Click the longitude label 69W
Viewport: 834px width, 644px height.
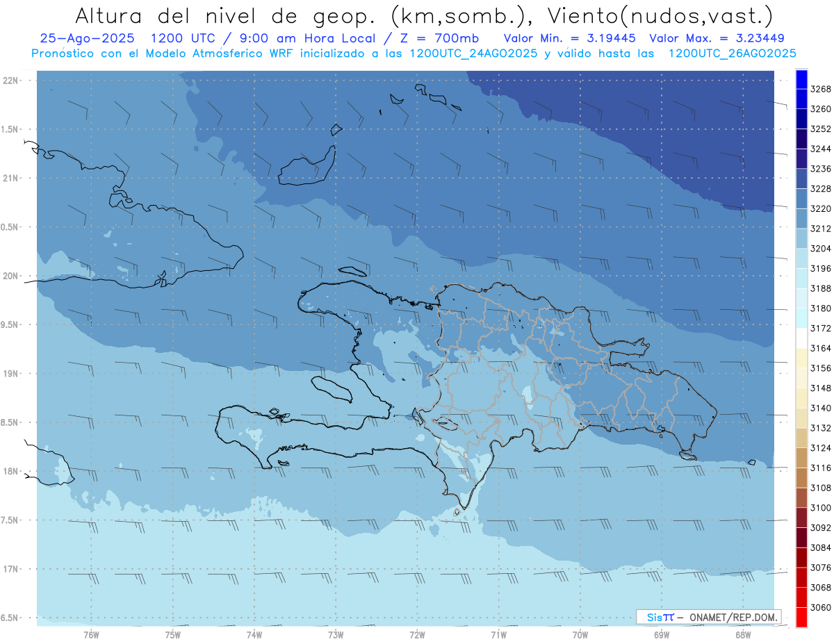coord(662,634)
